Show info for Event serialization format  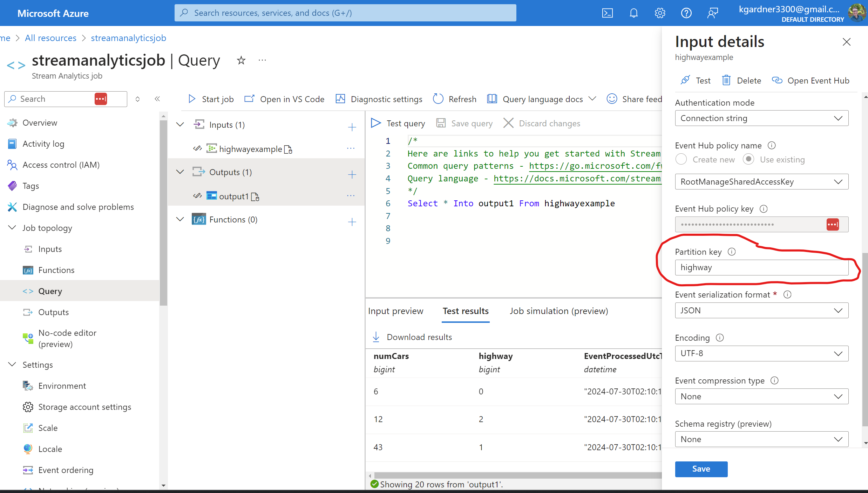click(x=787, y=294)
